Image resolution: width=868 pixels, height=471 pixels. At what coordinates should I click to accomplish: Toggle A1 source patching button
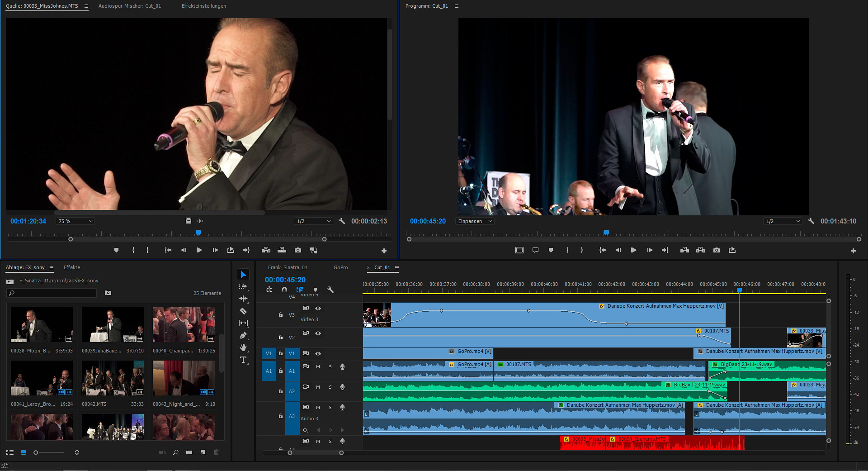point(269,371)
